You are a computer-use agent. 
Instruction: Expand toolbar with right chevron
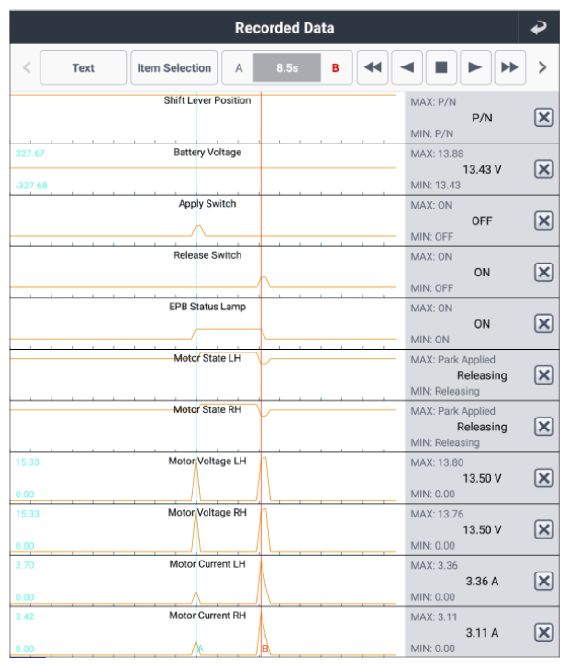pyautogui.click(x=543, y=68)
